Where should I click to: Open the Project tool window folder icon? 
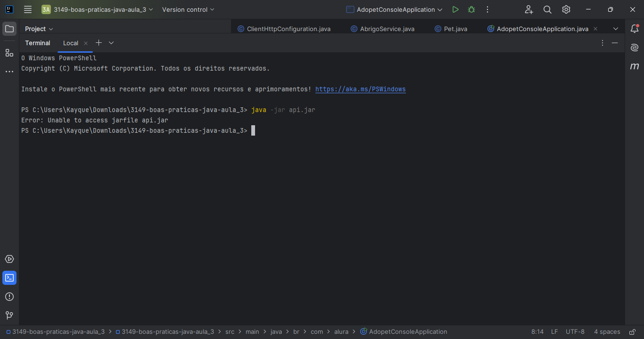tap(9, 29)
